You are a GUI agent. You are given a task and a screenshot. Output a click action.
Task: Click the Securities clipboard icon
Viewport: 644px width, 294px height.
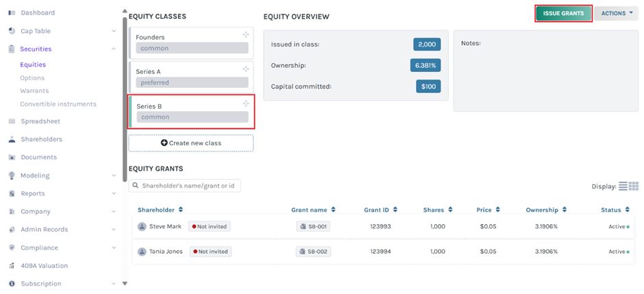[x=12, y=49]
